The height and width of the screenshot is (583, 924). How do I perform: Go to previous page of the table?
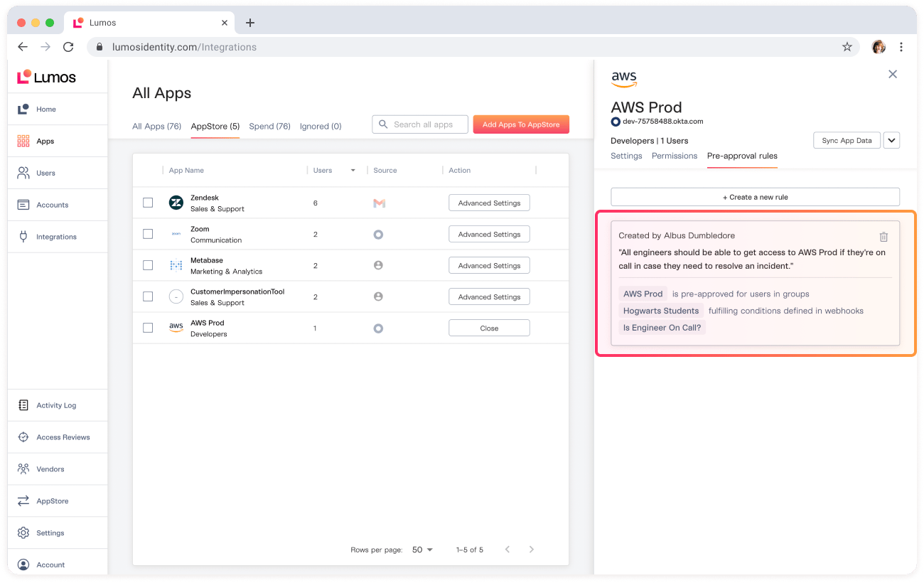pos(507,550)
